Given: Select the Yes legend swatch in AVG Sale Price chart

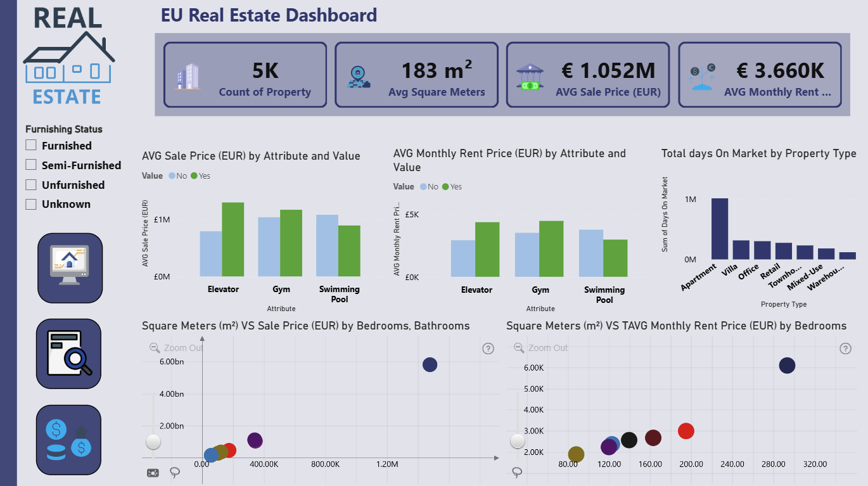Looking at the screenshot, I should pyautogui.click(x=194, y=176).
